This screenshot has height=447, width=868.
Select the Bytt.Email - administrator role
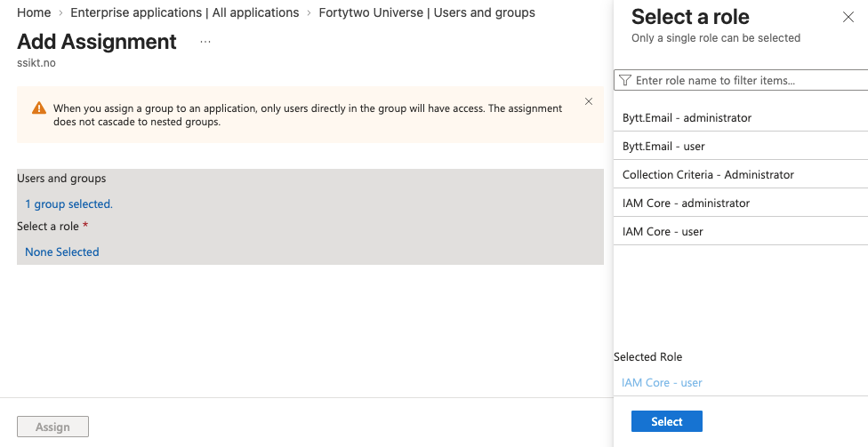(741, 117)
